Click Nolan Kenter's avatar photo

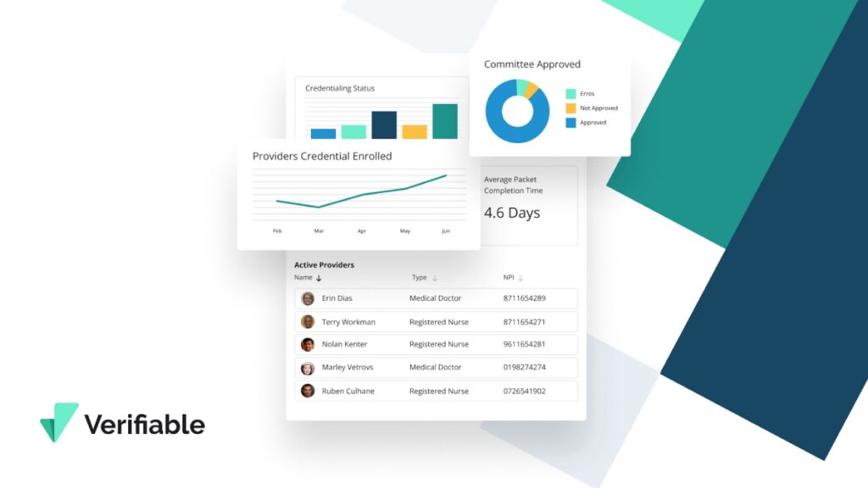pyautogui.click(x=308, y=345)
